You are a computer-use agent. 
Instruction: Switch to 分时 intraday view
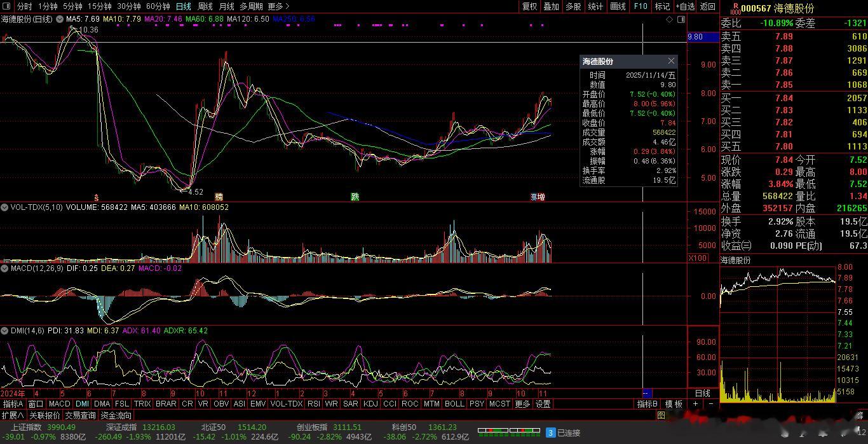coord(24,6)
